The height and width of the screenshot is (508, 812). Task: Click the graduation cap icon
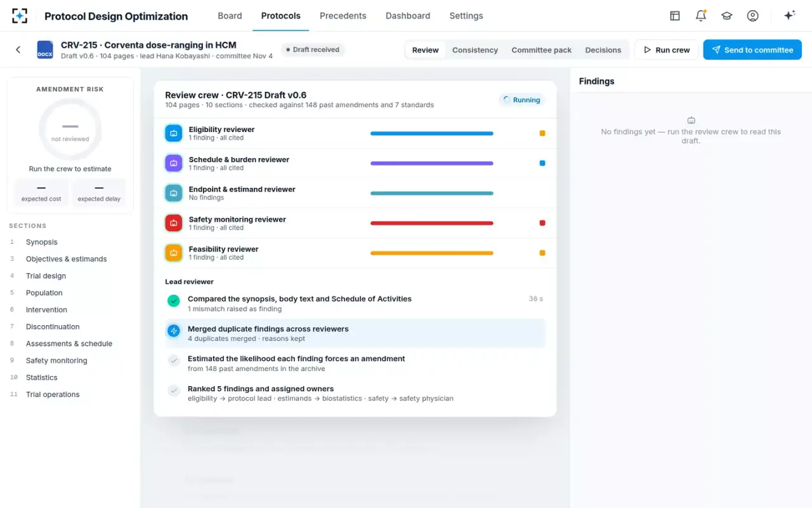pyautogui.click(x=727, y=16)
